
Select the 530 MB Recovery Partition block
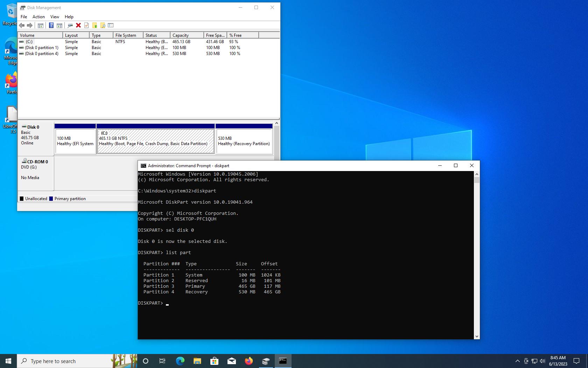[x=244, y=141]
